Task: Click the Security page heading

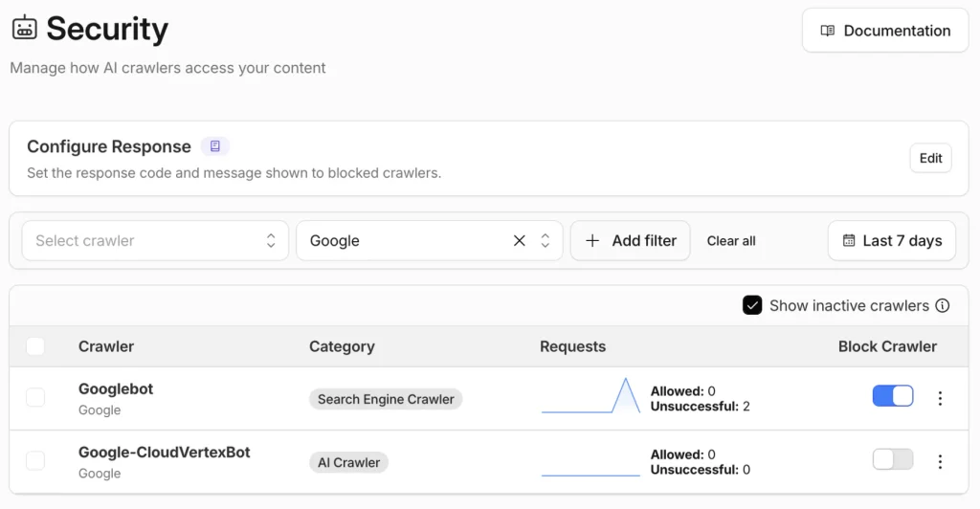Action: [107, 29]
